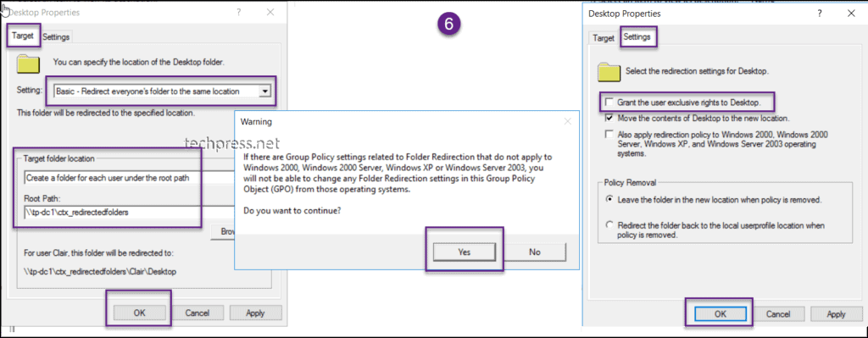The height and width of the screenshot is (338, 868).
Task: Cancel the left Desktop Properties dialog
Action: (197, 313)
